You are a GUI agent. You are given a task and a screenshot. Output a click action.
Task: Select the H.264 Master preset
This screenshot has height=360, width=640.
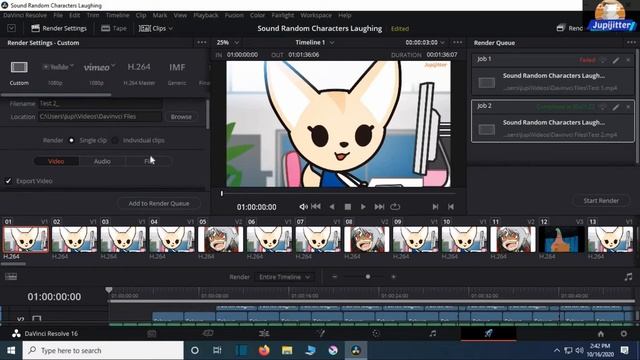[x=139, y=67]
